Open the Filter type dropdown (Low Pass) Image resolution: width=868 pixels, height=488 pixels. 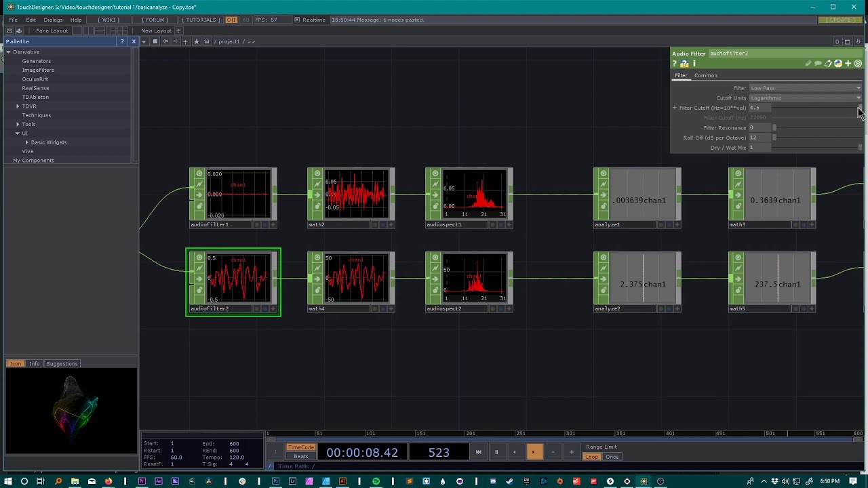pyautogui.click(x=805, y=88)
